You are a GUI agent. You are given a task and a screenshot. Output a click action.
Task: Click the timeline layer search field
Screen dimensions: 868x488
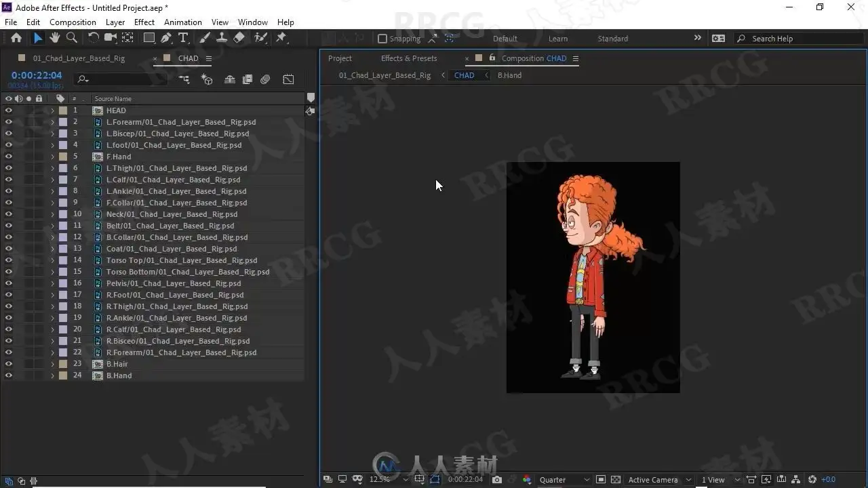pos(122,79)
